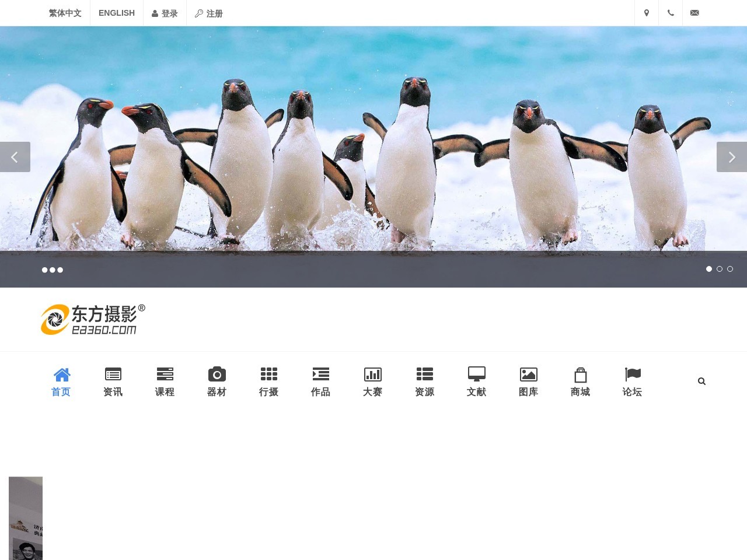The image size is (747, 560).
Task: Switch to 繁体中文 language option
Action: (x=65, y=12)
